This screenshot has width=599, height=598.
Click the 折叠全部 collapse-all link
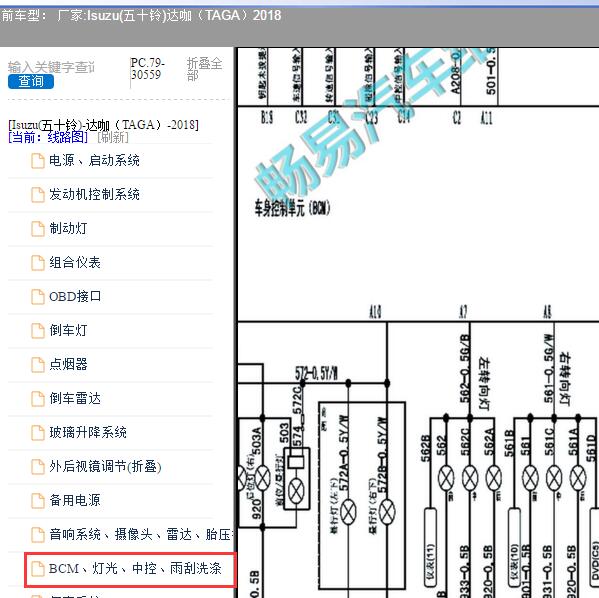point(204,69)
